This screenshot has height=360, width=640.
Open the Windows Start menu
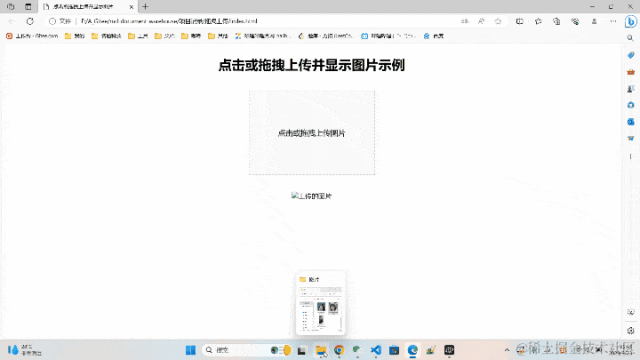190,350
